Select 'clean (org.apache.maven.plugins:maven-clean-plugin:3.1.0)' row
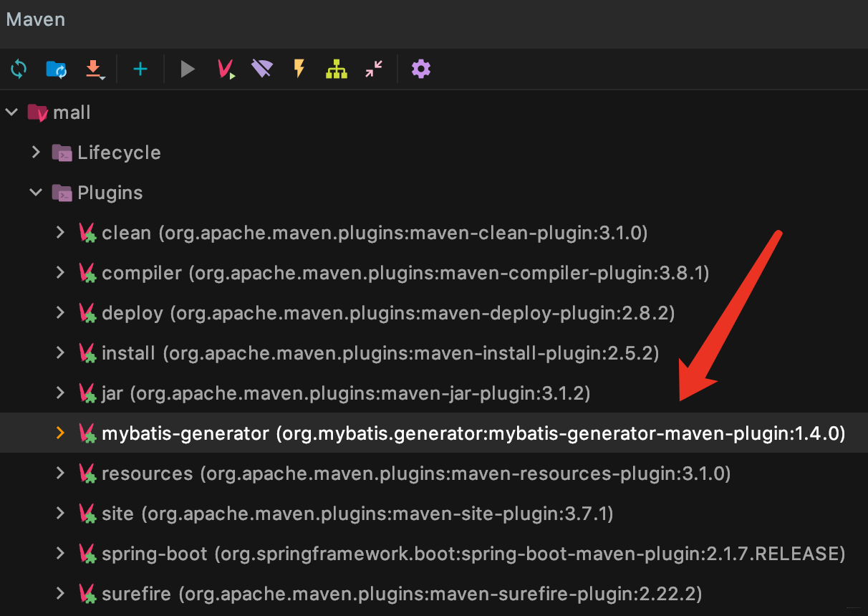The width and height of the screenshot is (868, 616). [x=434, y=233]
